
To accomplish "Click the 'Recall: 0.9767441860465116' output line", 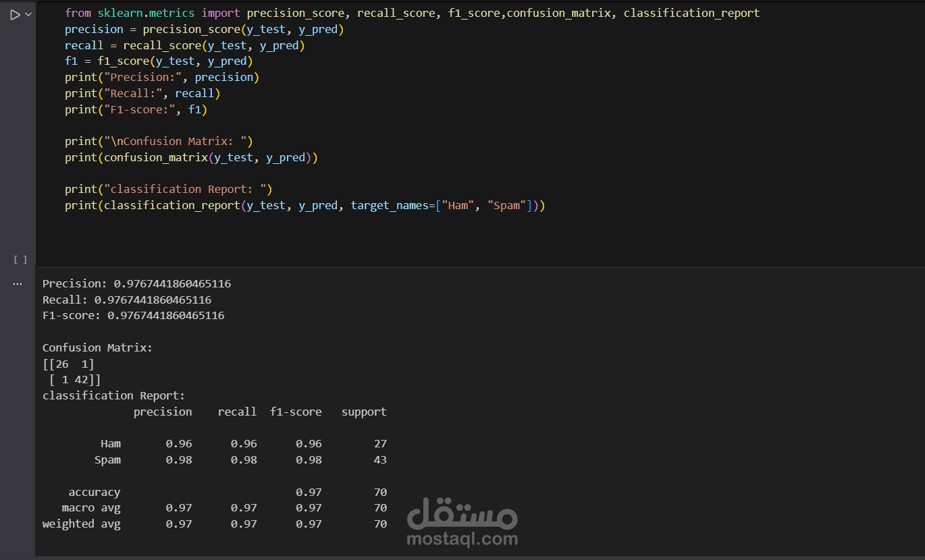I will [127, 300].
